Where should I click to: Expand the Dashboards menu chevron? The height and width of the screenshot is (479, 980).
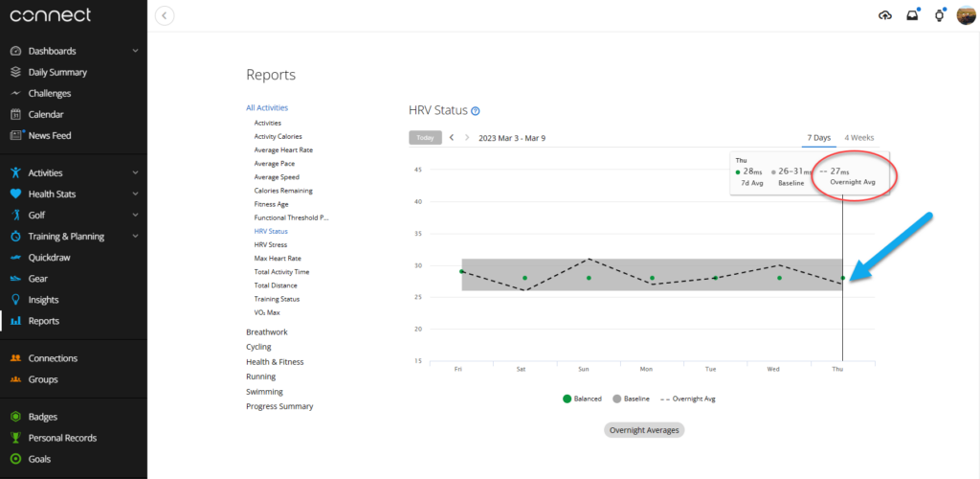pos(136,52)
